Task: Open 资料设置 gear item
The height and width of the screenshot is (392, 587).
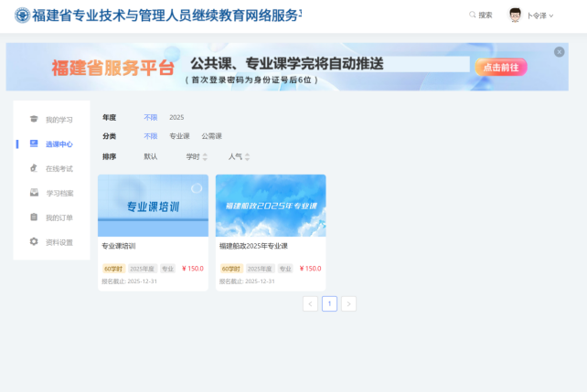Action: pyautogui.click(x=51, y=242)
